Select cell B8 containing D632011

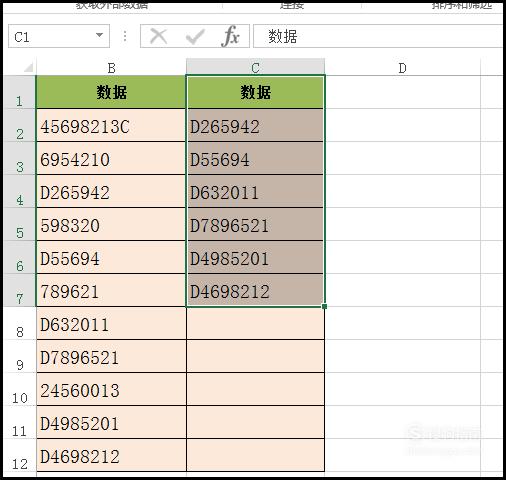(x=111, y=323)
